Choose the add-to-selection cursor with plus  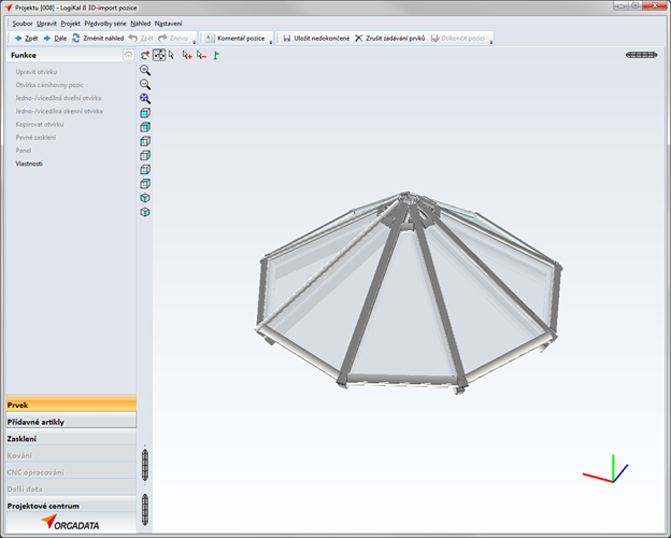pyautogui.click(x=187, y=55)
